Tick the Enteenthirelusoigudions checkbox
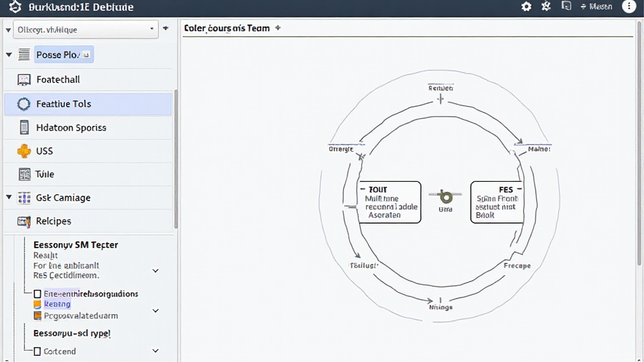 [37, 293]
